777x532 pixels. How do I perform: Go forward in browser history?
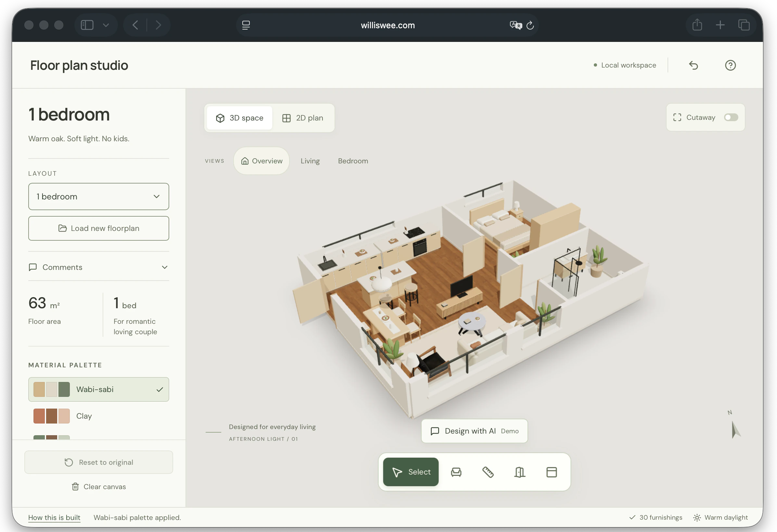[159, 25]
